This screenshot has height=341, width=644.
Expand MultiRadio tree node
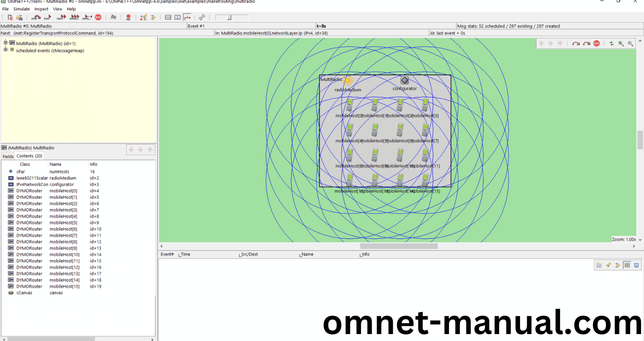pos(6,43)
